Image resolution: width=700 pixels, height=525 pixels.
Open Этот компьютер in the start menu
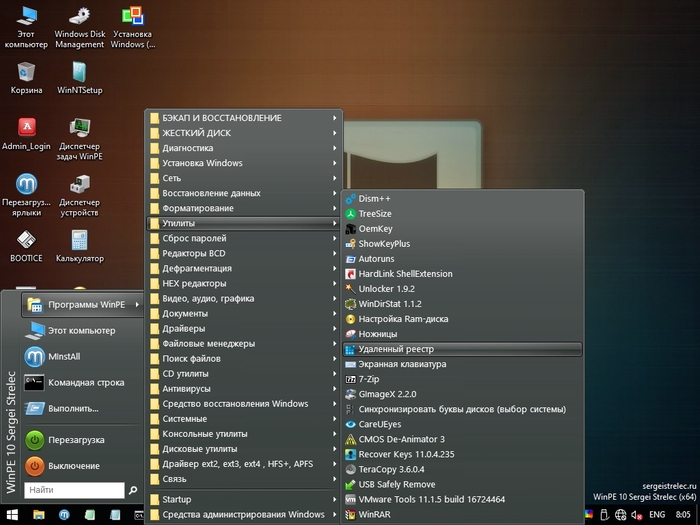[x=82, y=331]
